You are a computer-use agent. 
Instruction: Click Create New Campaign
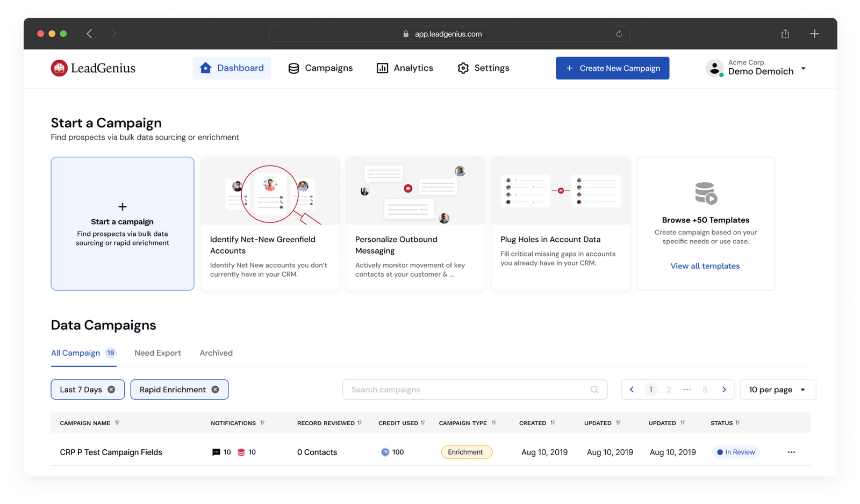(612, 68)
